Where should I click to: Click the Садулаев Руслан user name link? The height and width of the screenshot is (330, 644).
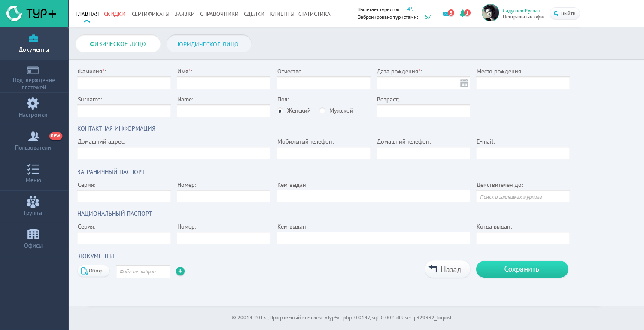522,11
